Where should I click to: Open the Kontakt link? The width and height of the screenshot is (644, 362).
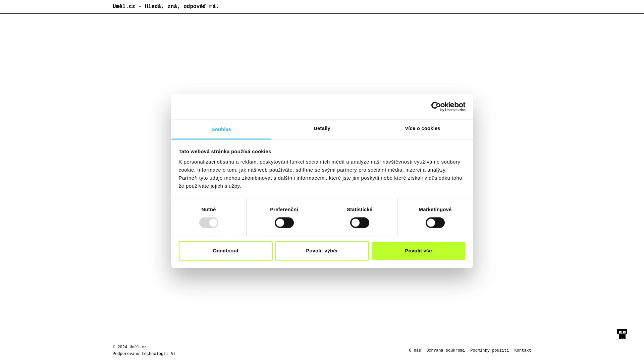[x=522, y=350]
